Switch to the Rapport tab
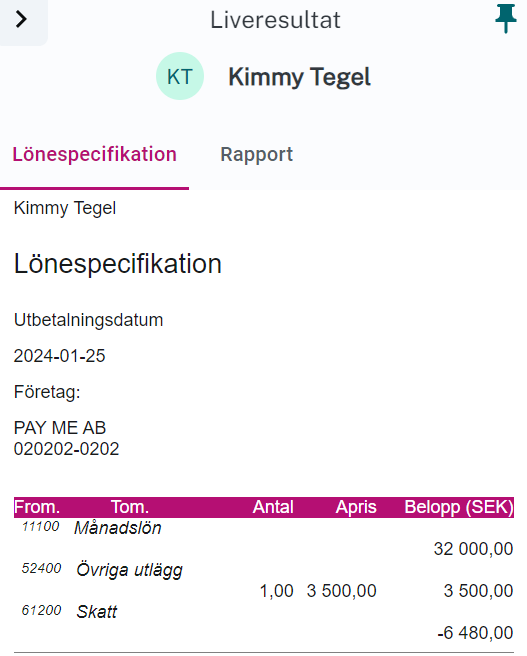Screen dimensions: 527x656 click(x=256, y=154)
